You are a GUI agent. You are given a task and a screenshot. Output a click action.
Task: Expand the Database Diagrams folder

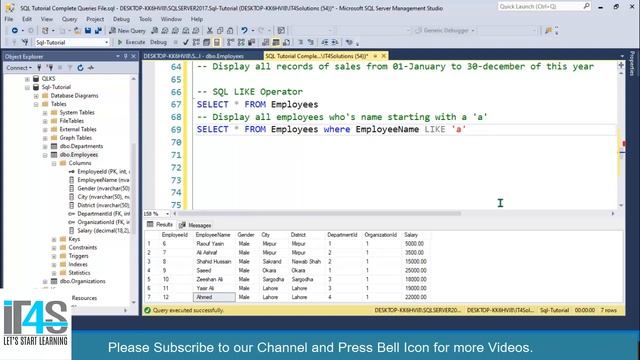[36, 96]
